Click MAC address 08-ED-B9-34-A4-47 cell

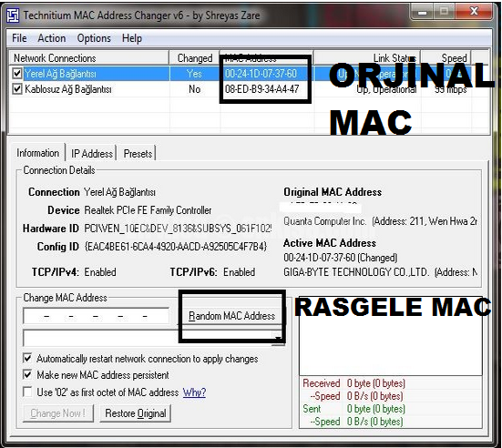(261, 89)
